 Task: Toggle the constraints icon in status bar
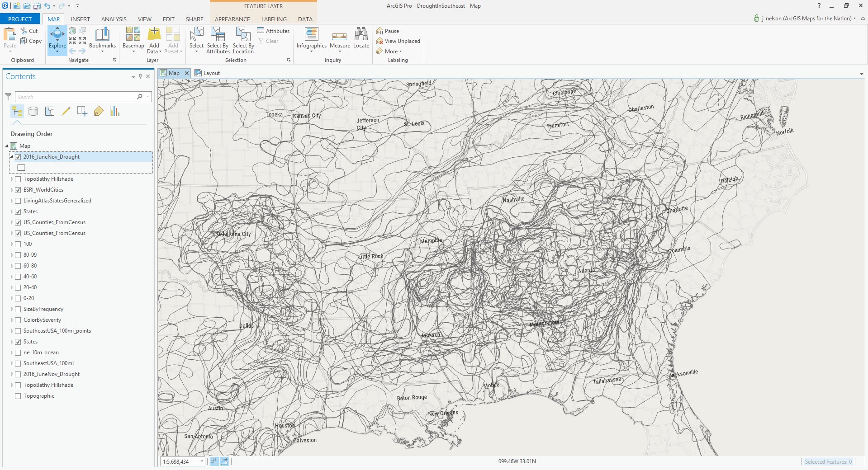224,461
